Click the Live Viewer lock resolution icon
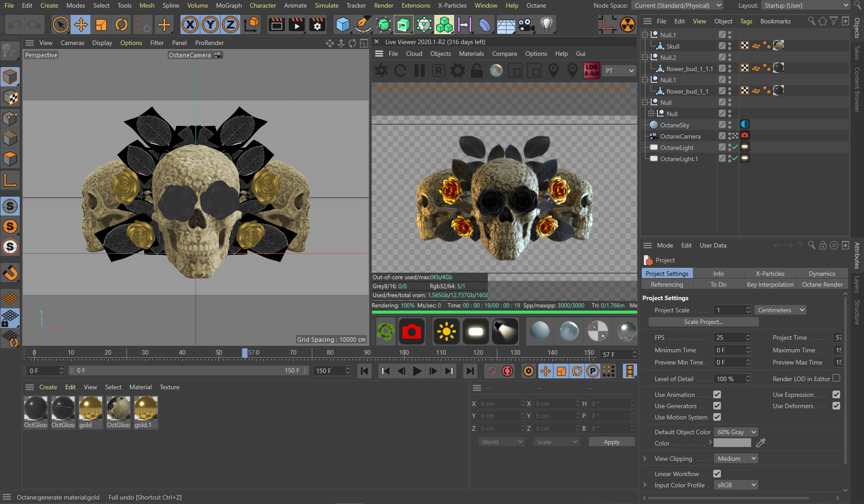The width and height of the screenshot is (864, 504). point(477,71)
